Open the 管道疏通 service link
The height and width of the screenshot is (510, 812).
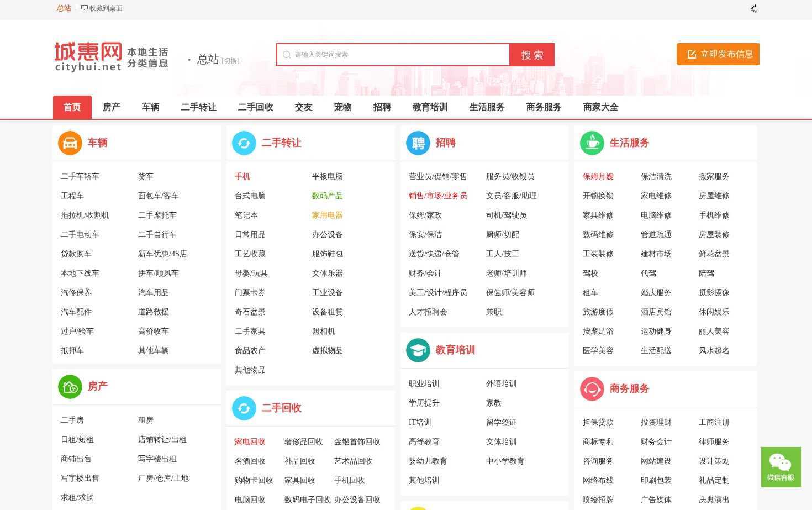click(x=656, y=235)
